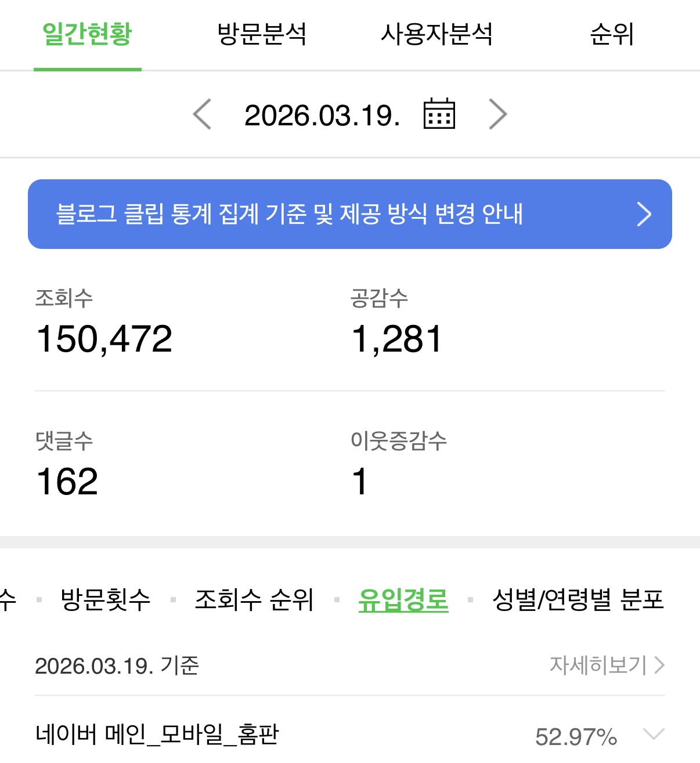
Task: Click the 조회수 150,472 stat
Action: point(104,323)
